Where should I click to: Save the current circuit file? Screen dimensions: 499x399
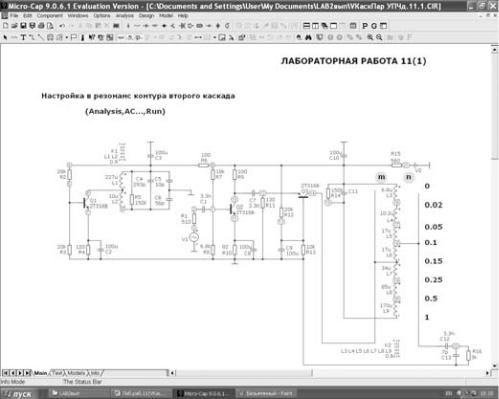[23, 26]
